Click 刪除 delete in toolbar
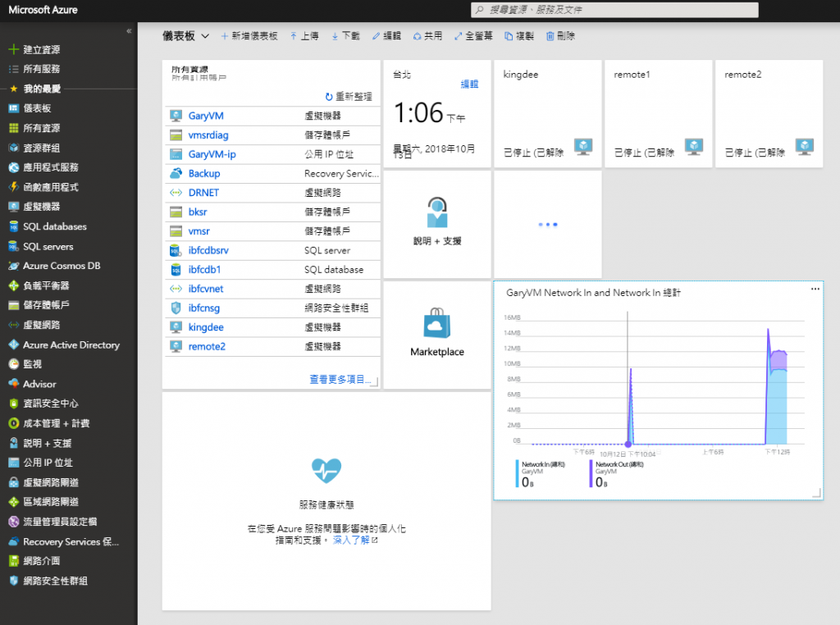This screenshot has width=840, height=625. click(x=560, y=36)
